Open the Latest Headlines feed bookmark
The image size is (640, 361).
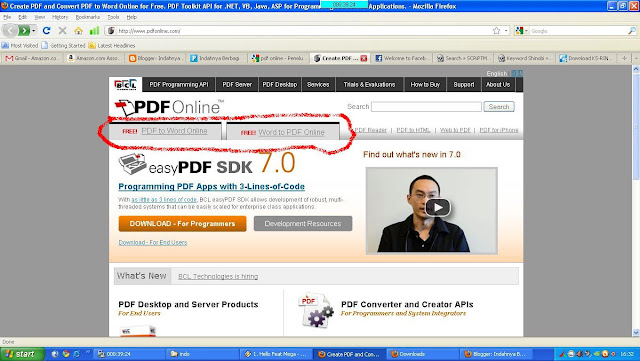tap(112, 45)
